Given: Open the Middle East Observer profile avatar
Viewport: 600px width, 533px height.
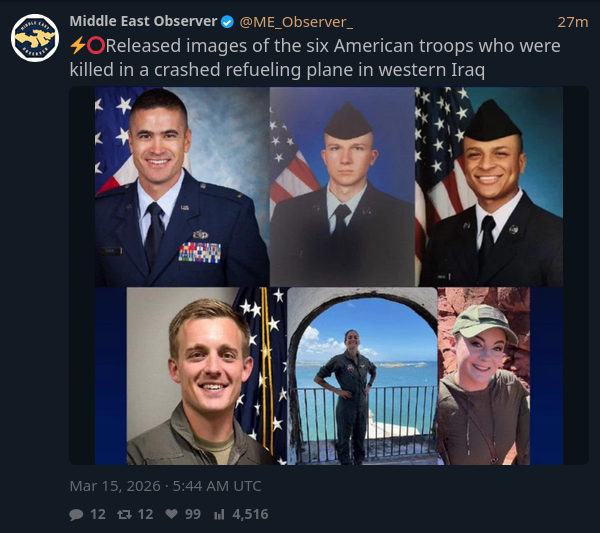Looking at the screenshot, I should point(35,38).
